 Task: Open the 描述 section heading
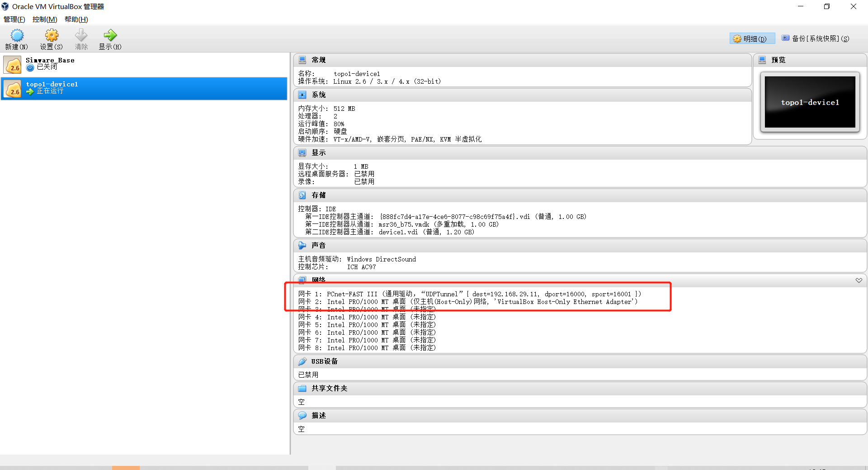coord(318,416)
